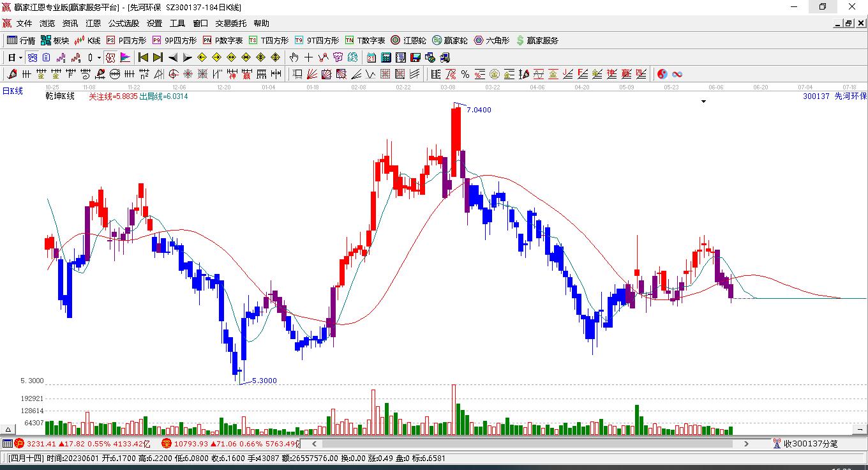Open the 江恩 menu
The width and height of the screenshot is (868, 470).
93,24
